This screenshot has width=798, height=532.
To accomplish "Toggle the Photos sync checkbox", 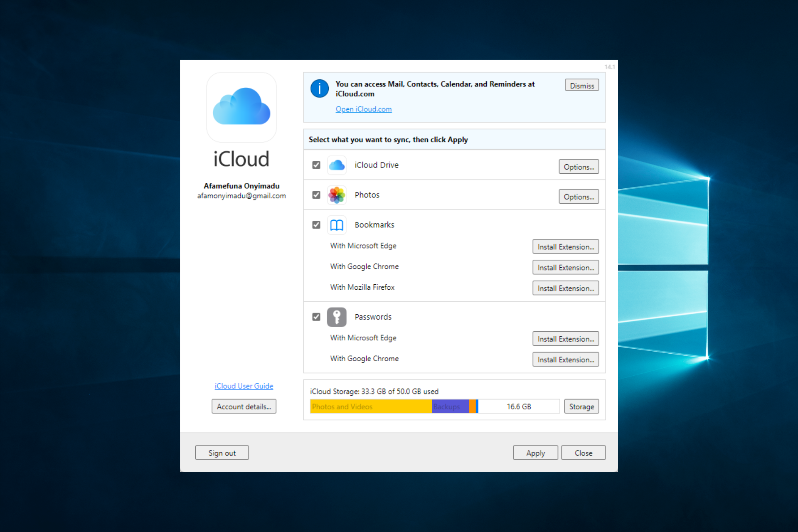I will pyautogui.click(x=316, y=195).
